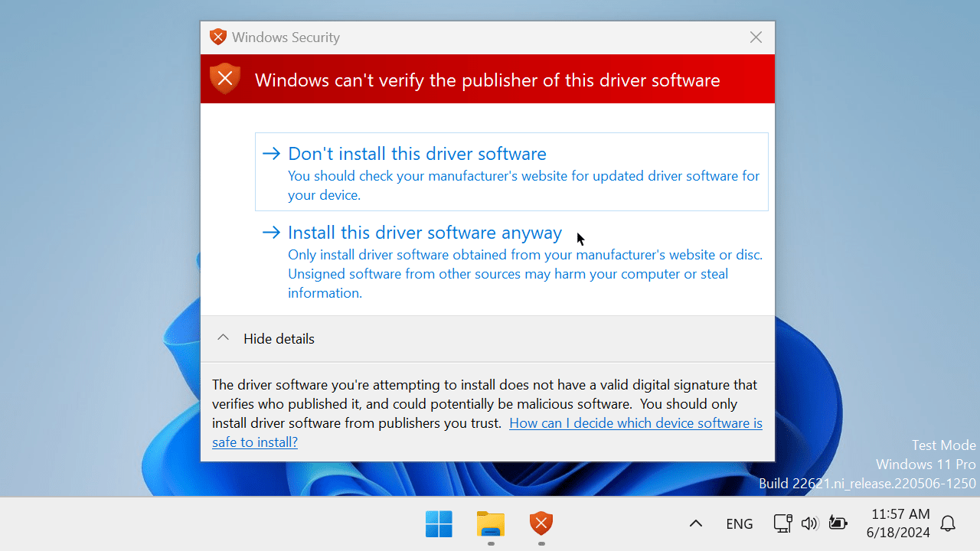The width and height of the screenshot is (980, 551).
Task: Click the network icon in system tray
Action: click(782, 524)
